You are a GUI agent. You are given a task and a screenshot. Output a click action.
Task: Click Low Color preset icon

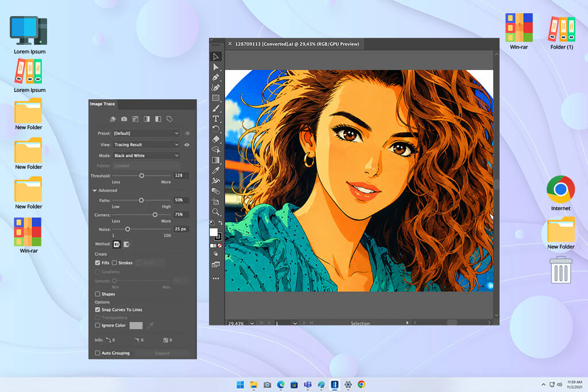coord(136,119)
